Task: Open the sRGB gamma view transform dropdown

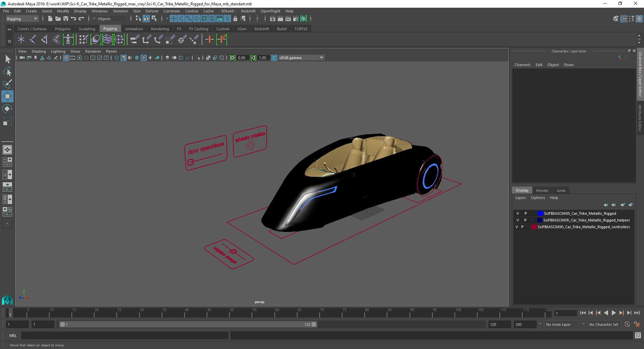Action: tap(301, 58)
